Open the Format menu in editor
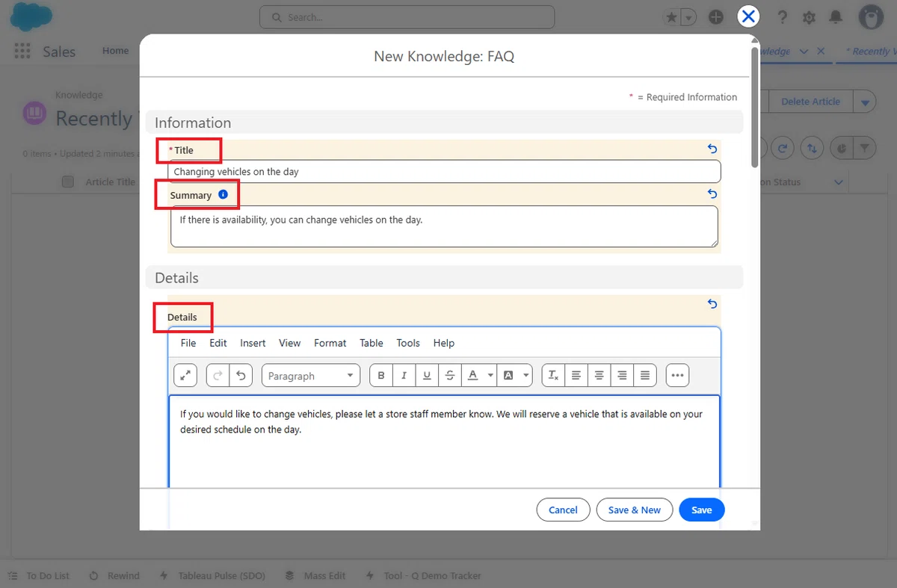This screenshot has height=588, width=897. [330, 343]
